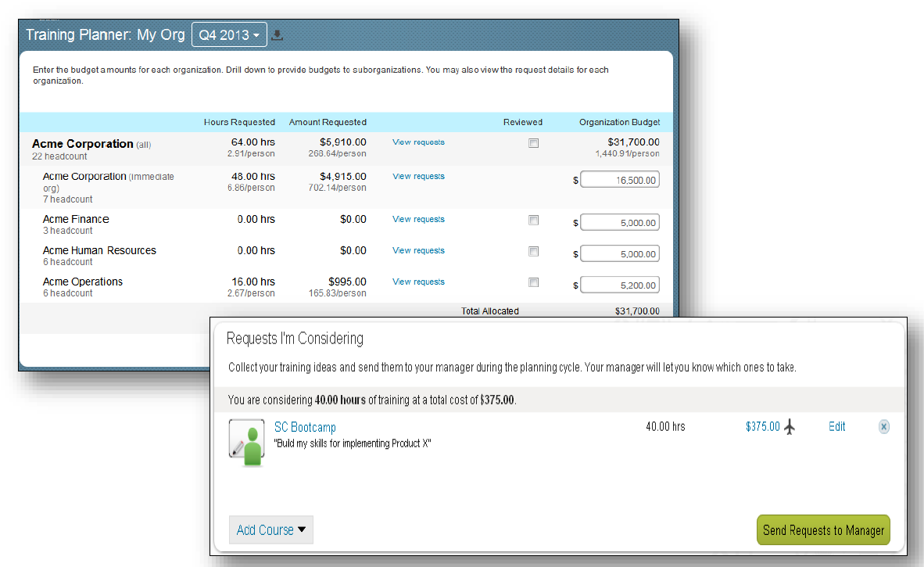Click the $5,910.00 amount requested value
This screenshot has width=924, height=567.
tap(343, 142)
